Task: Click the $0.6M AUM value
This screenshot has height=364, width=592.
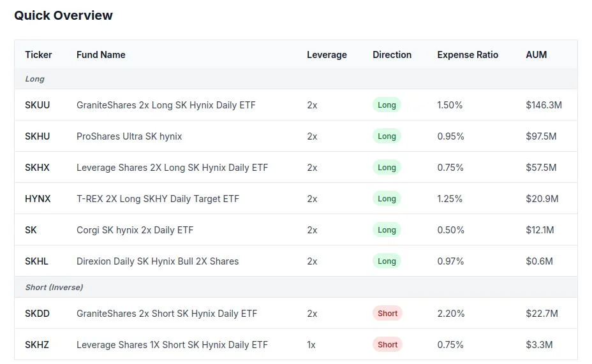Action: (539, 261)
